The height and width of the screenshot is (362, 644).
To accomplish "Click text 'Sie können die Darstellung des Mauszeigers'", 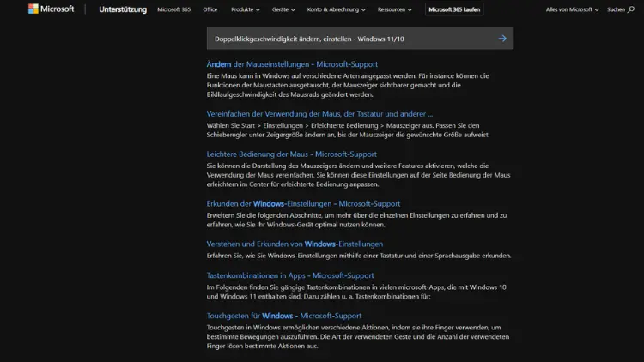I will point(272,166).
